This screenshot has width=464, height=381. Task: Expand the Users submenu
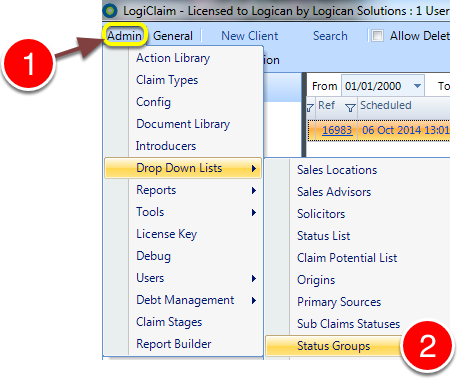[183, 278]
